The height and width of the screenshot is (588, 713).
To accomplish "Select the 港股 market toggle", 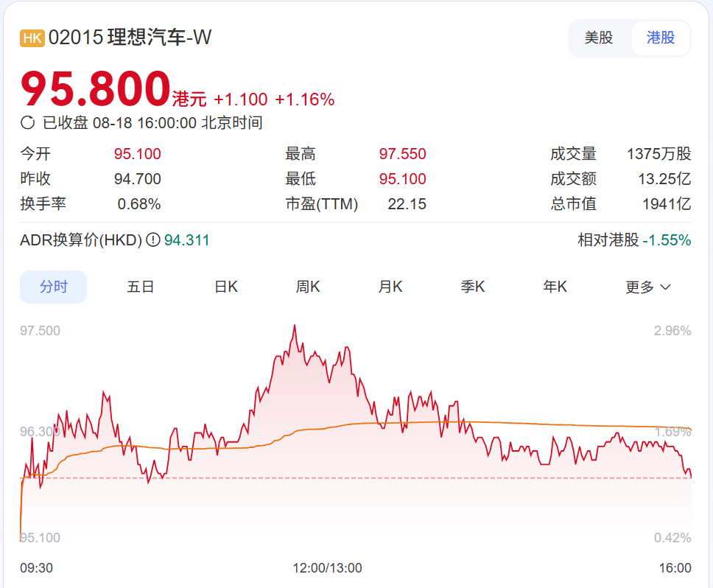I will (661, 38).
